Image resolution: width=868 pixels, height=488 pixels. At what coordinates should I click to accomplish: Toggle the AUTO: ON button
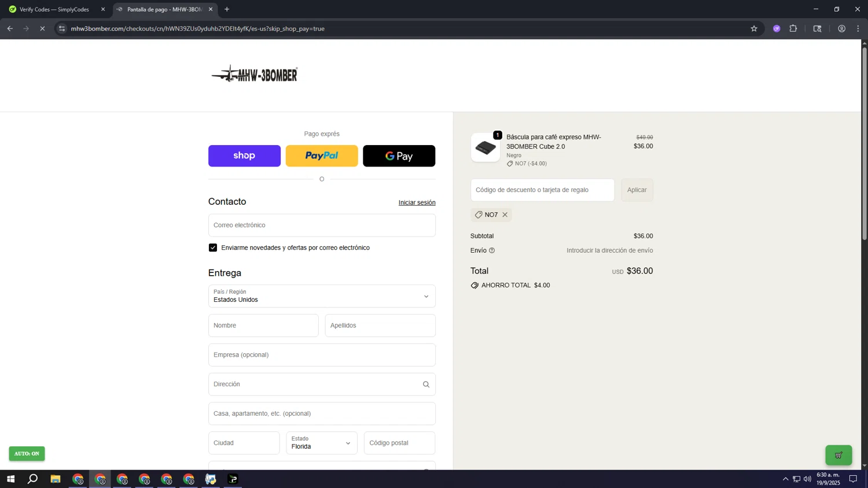[x=27, y=453]
